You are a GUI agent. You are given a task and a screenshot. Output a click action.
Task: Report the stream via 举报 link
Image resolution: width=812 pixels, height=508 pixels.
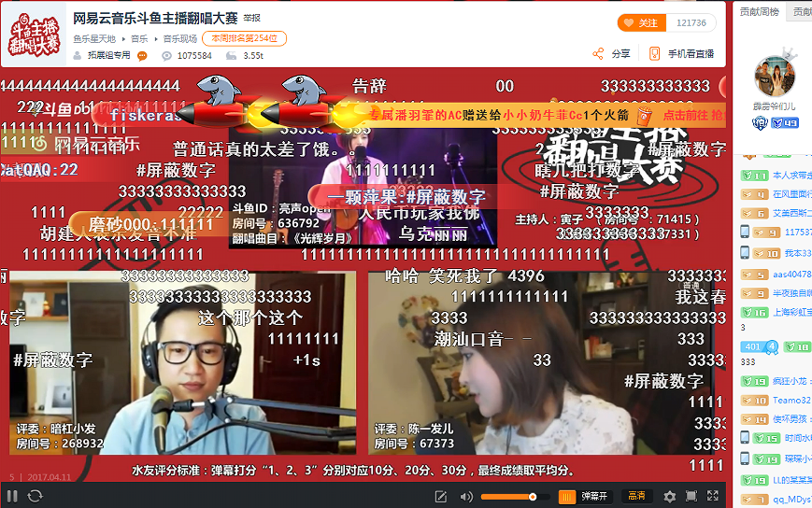(251, 18)
